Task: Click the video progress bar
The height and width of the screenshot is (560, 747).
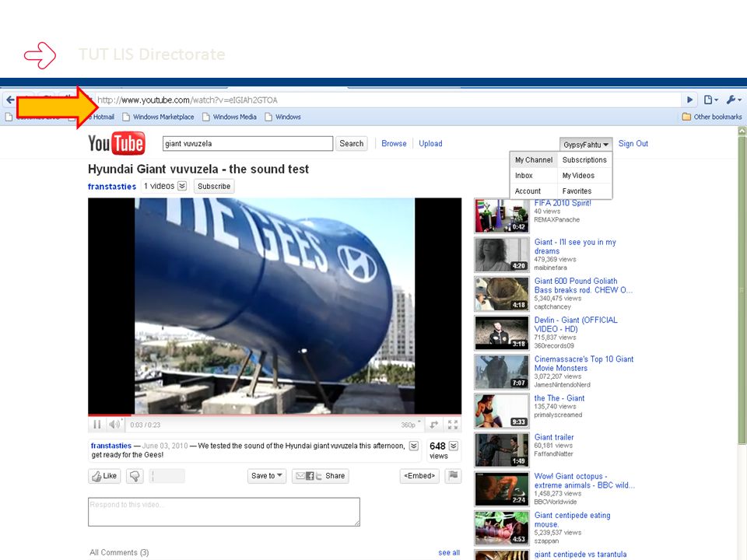Action: point(275,415)
